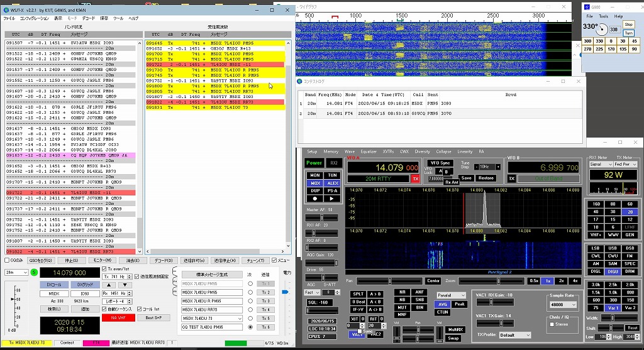Click the Tx frequency up arrow button
The height and width of the screenshot is (350, 644).
click(130, 275)
